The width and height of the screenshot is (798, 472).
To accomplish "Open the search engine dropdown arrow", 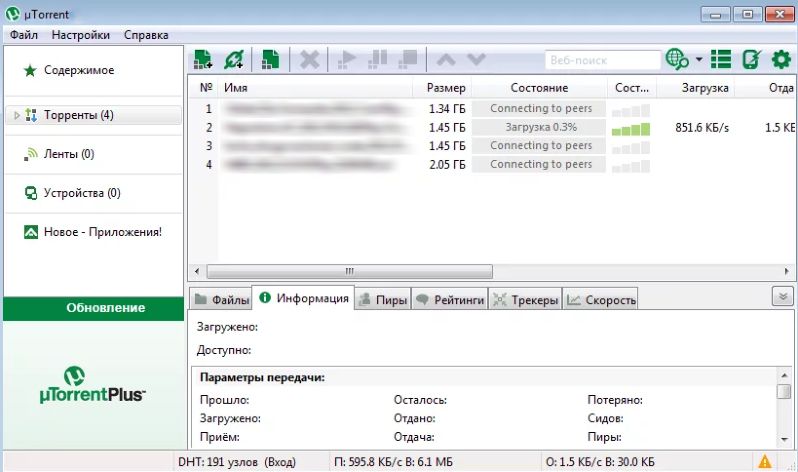I will [x=699, y=60].
